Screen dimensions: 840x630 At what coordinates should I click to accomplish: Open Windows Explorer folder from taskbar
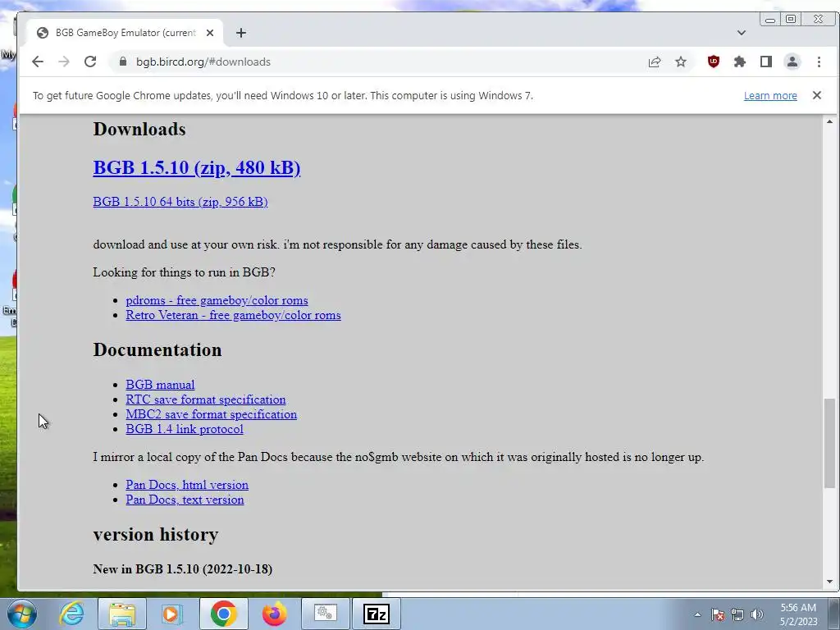click(122, 614)
